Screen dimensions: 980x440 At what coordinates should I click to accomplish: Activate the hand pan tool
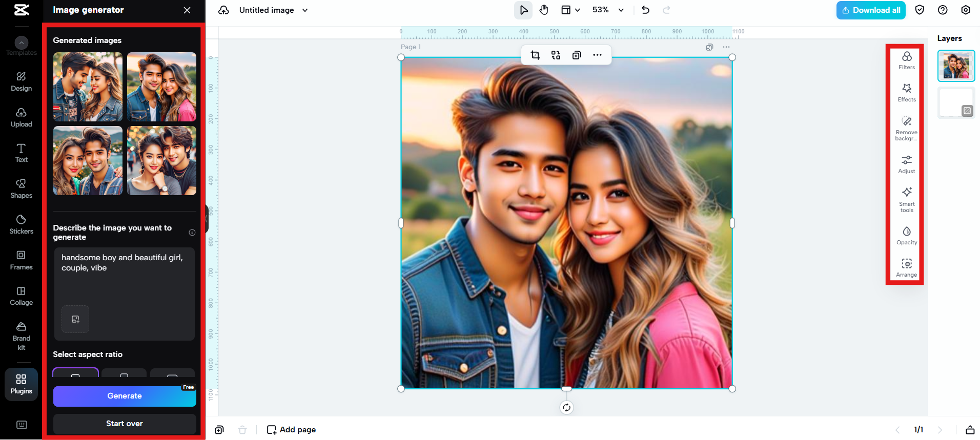[x=544, y=10]
